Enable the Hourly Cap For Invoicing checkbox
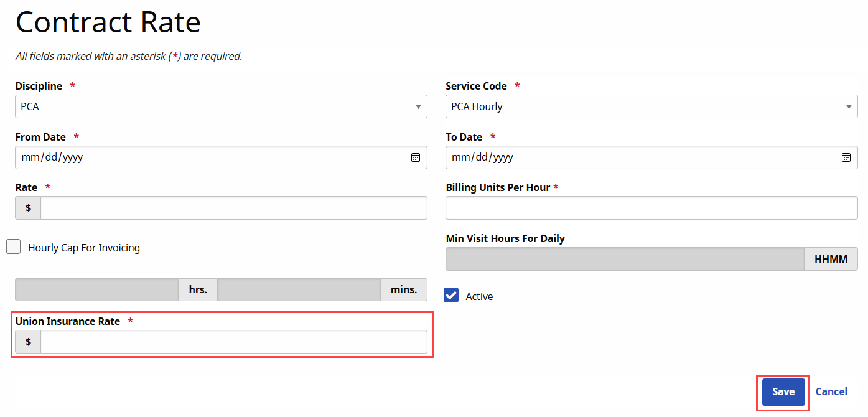The height and width of the screenshot is (417, 868). click(x=13, y=246)
